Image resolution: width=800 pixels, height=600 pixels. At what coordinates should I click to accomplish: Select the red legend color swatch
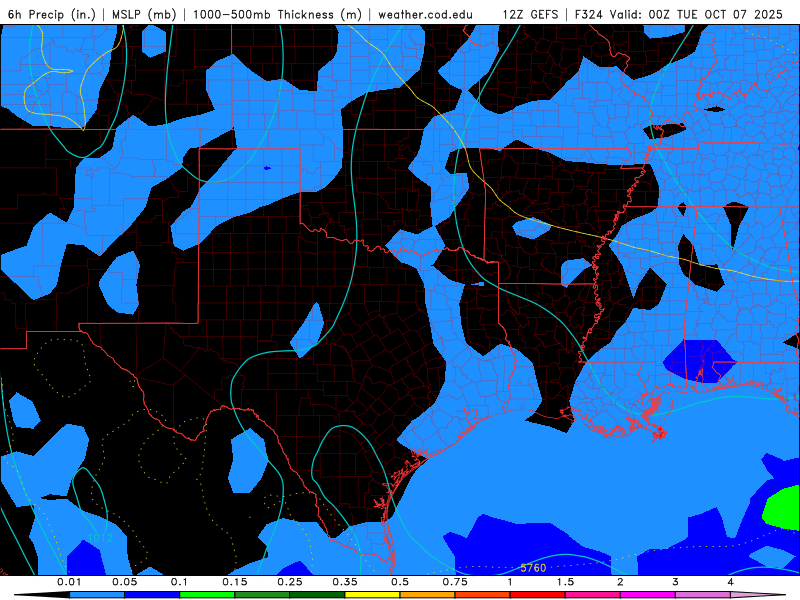pos(538,595)
